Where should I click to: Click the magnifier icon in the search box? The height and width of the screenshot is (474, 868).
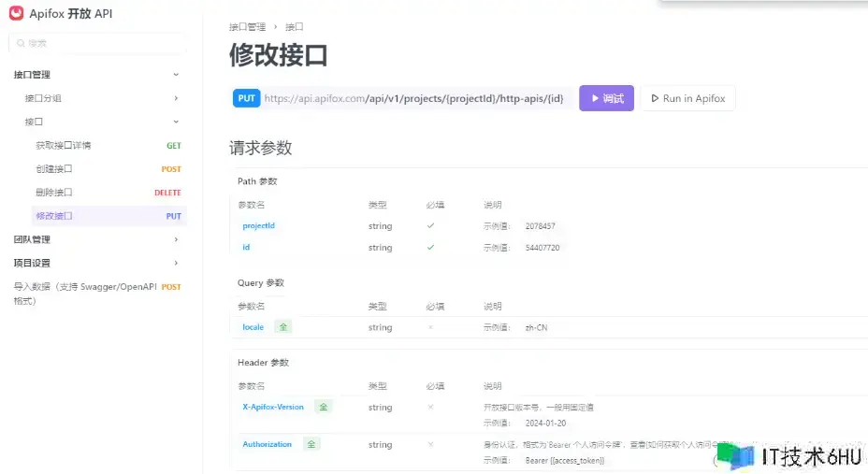pos(21,43)
